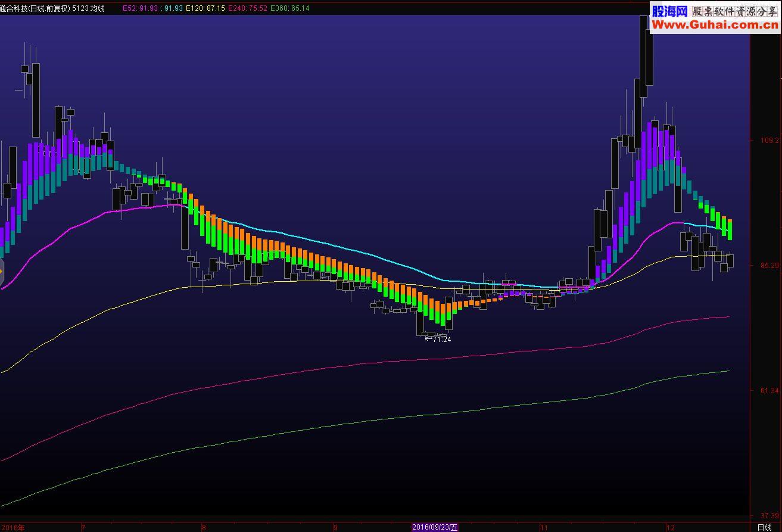Click the month 7 marker on the time axis
The height and width of the screenshot is (532, 782).
pos(84,527)
